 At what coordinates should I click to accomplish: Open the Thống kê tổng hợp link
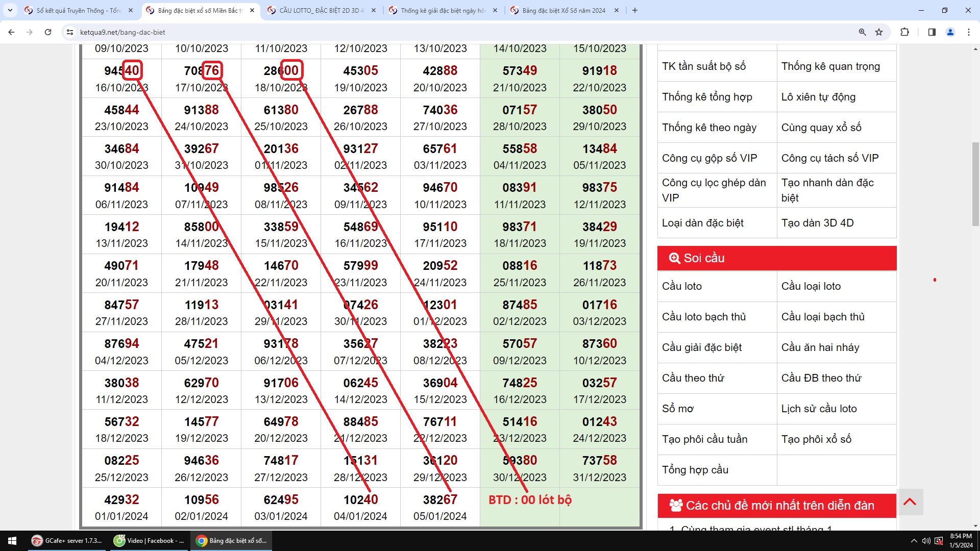coord(707,97)
